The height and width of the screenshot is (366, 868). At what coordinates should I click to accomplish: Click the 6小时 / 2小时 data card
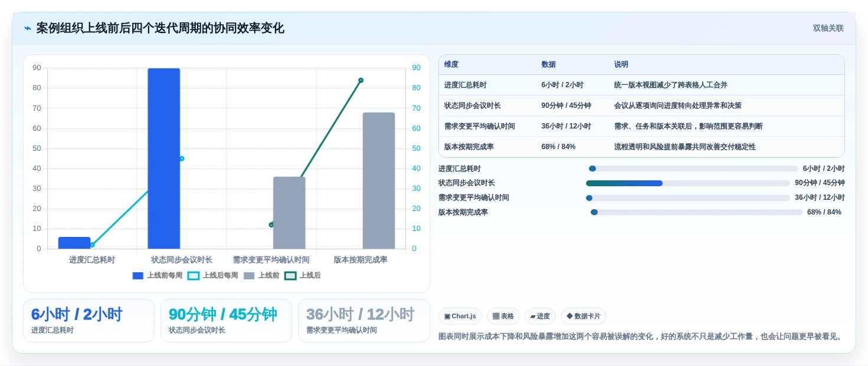tap(89, 321)
